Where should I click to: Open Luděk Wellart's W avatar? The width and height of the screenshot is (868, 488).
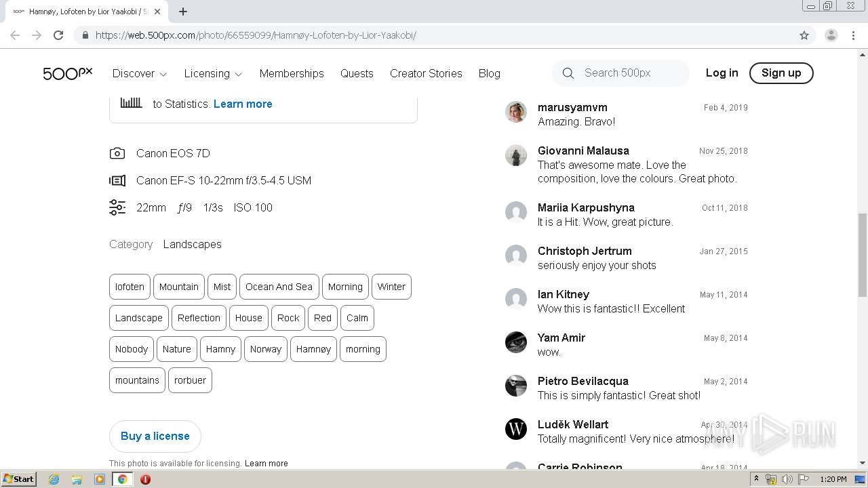coord(516,429)
